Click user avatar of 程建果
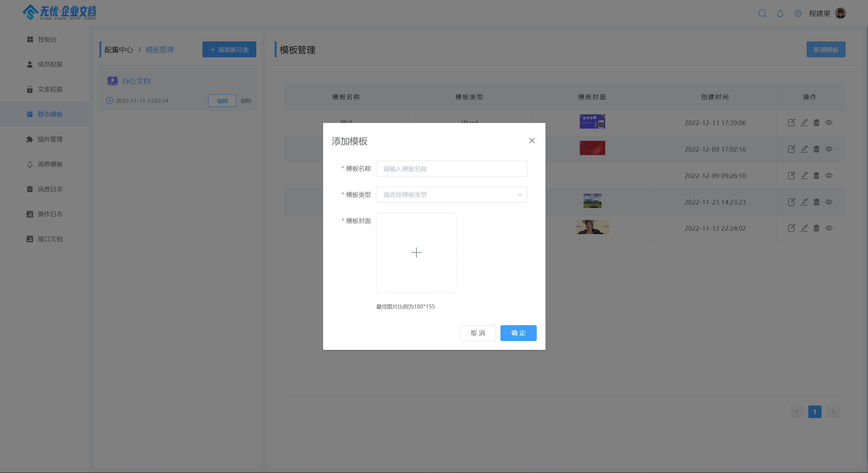This screenshot has width=868, height=473. point(841,13)
